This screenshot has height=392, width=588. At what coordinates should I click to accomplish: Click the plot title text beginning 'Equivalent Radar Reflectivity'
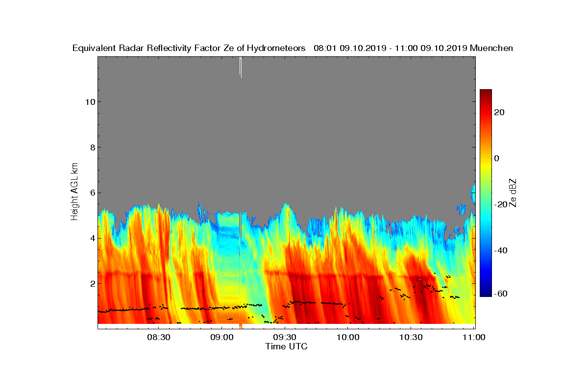pos(293,48)
